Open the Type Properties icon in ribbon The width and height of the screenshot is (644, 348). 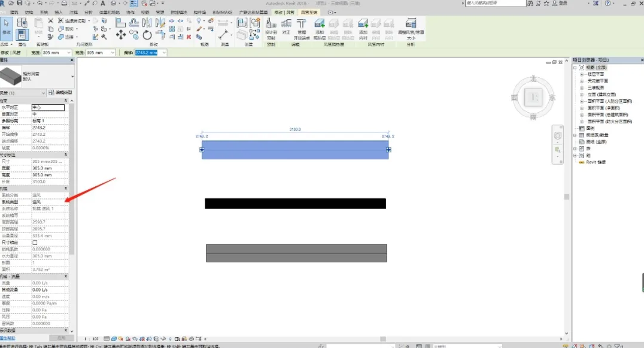22,23
